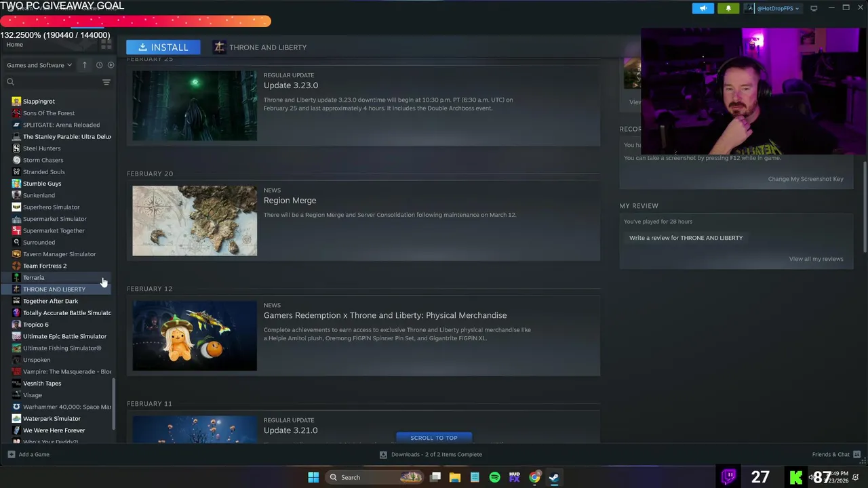Enter Big Picture mode monitor icon
Image resolution: width=868 pixels, height=488 pixels.
[x=814, y=8]
